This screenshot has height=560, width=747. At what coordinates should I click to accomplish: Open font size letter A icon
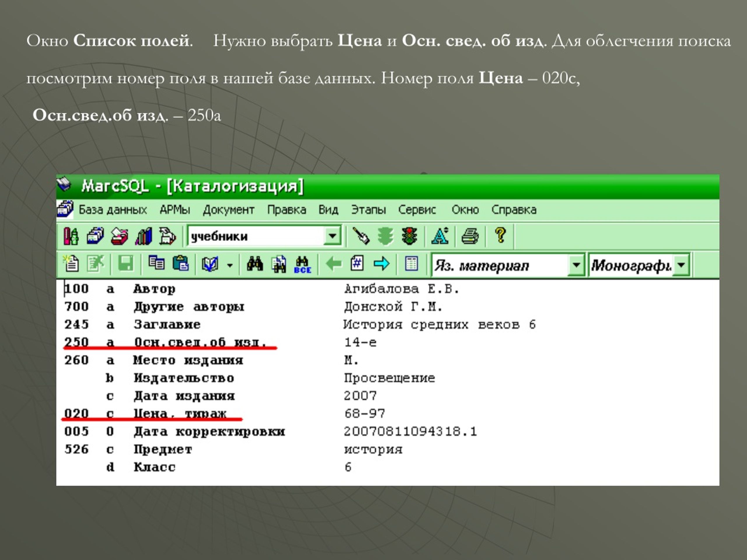[x=440, y=236]
